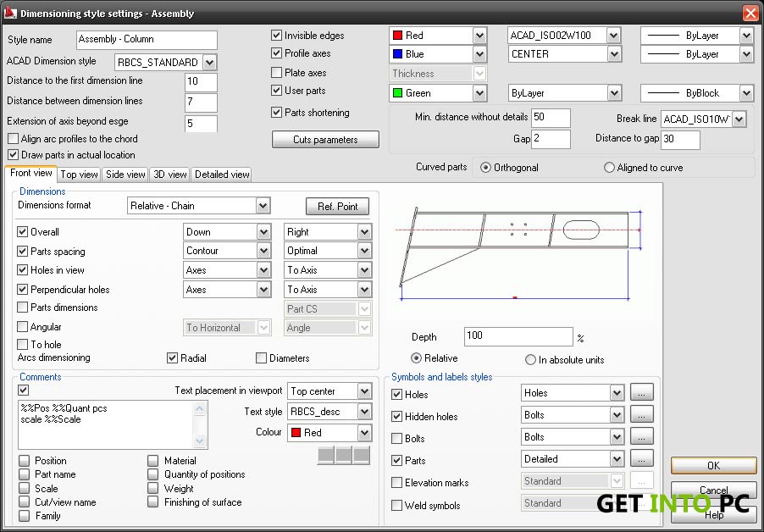Check the Parts dimensions option

(x=22, y=308)
